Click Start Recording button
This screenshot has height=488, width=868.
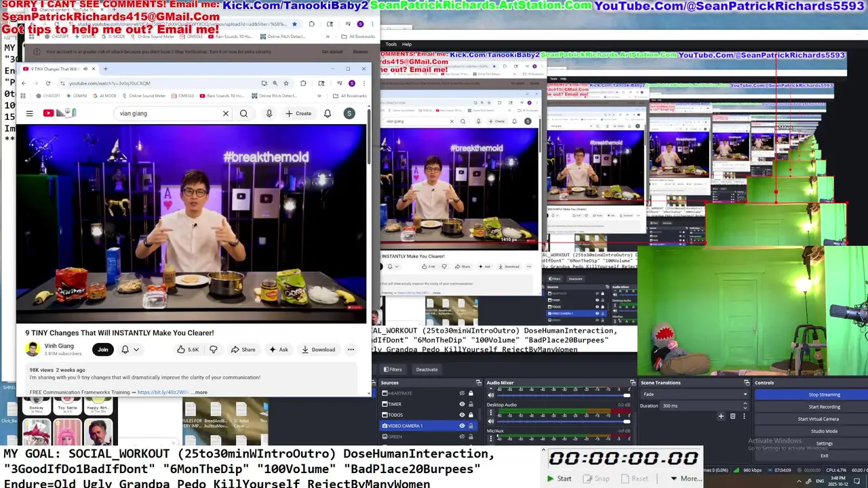[x=824, y=407]
